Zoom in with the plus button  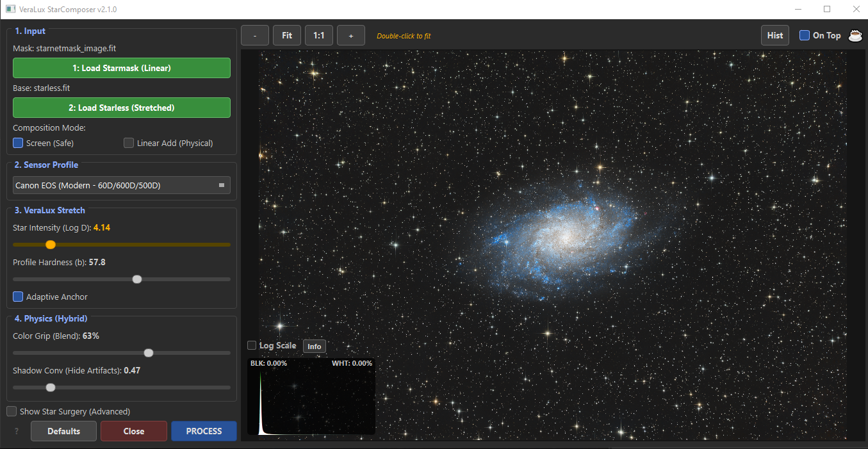tap(351, 36)
